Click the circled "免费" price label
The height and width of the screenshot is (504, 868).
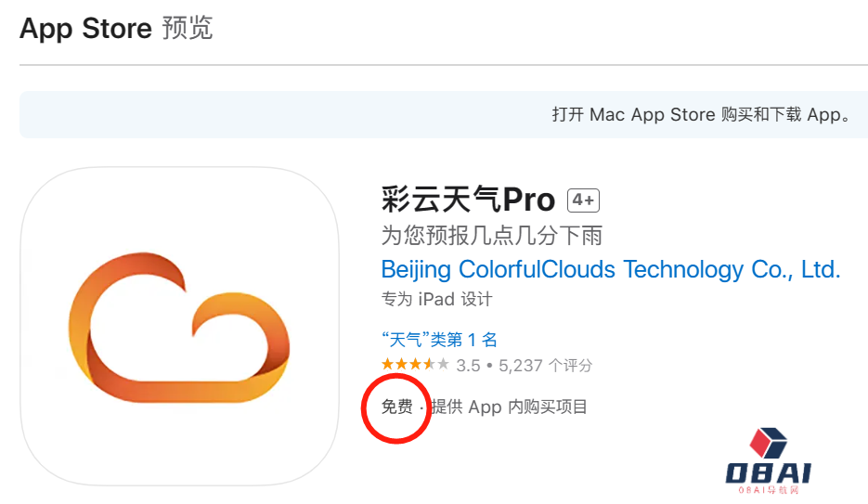coord(397,407)
